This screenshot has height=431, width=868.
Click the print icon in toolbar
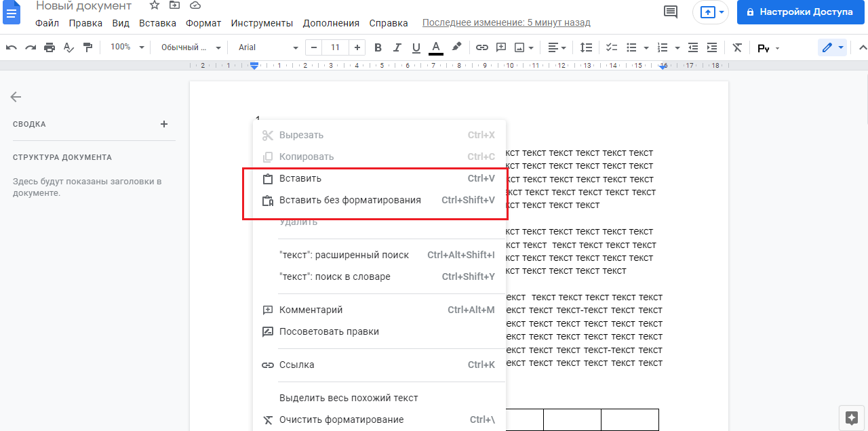tap(50, 47)
